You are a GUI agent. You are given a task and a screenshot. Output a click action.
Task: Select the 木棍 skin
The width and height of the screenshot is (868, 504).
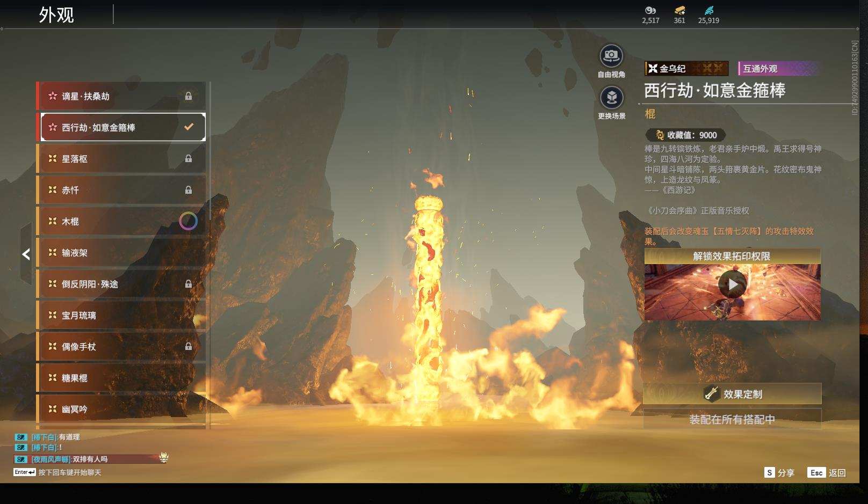pos(121,221)
